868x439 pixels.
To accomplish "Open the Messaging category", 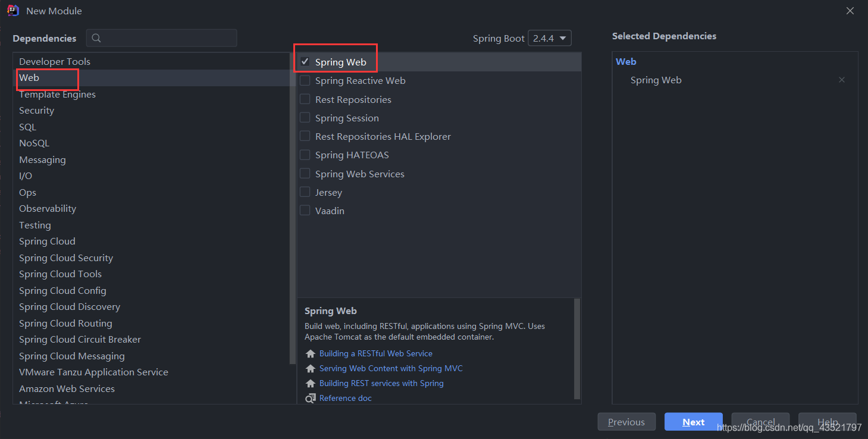I will (151, 160).
